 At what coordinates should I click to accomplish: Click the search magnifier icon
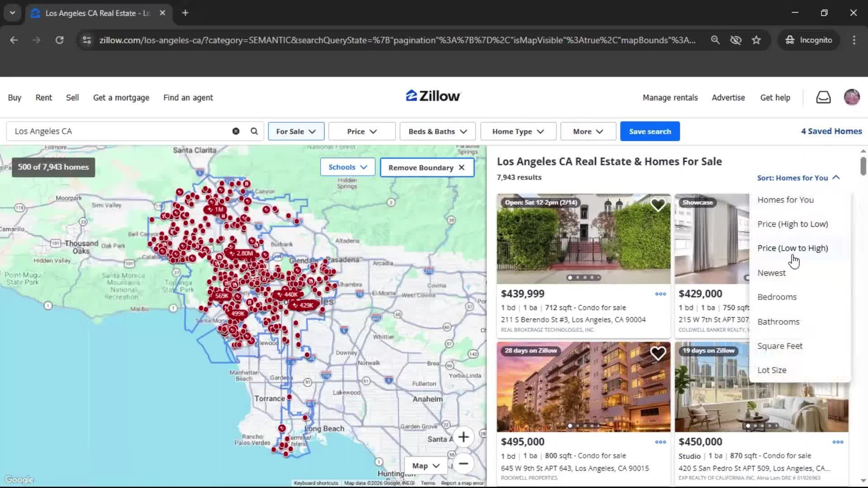point(254,131)
